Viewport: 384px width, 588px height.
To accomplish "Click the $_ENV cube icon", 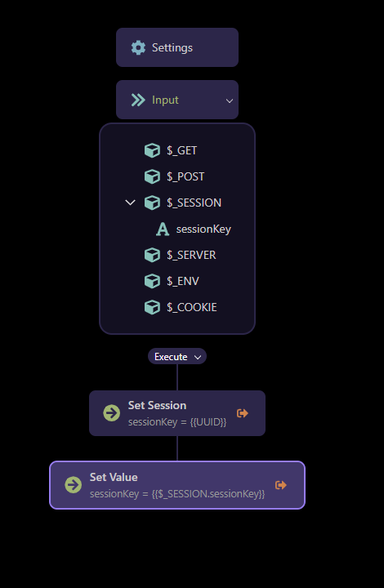I will 152,281.
